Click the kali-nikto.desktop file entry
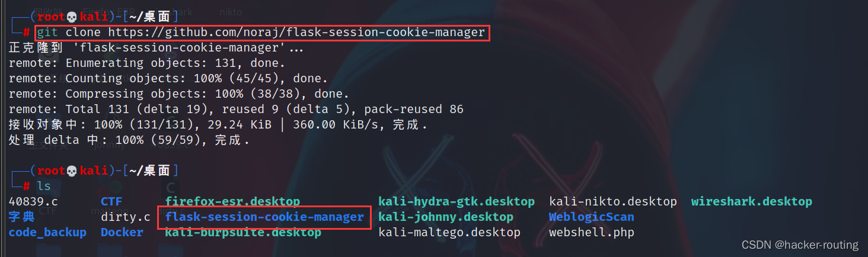Screen dimensions: 868x257 [x=613, y=202]
